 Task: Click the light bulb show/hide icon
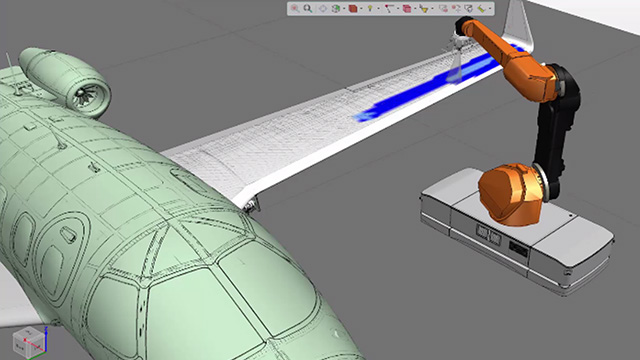[370, 8]
